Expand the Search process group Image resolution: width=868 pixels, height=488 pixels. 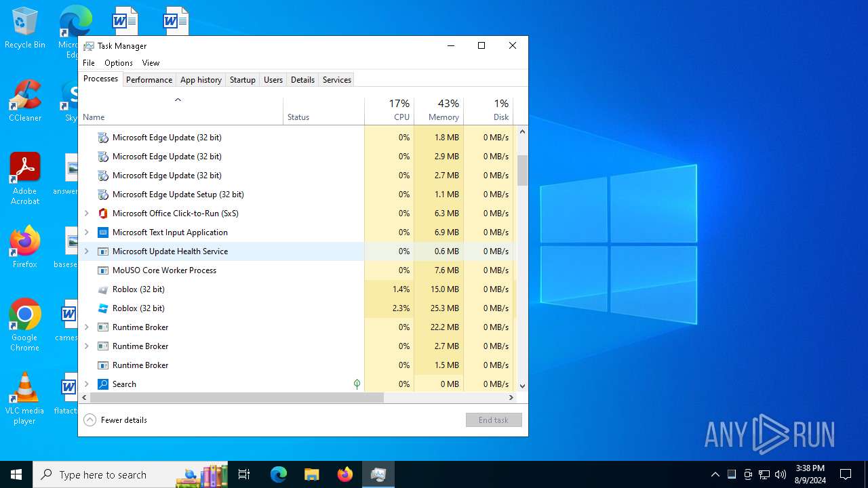point(86,384)
